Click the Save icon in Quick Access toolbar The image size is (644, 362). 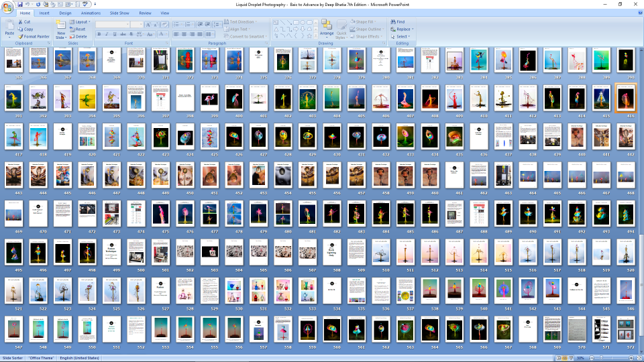click(x=21, y=4)
